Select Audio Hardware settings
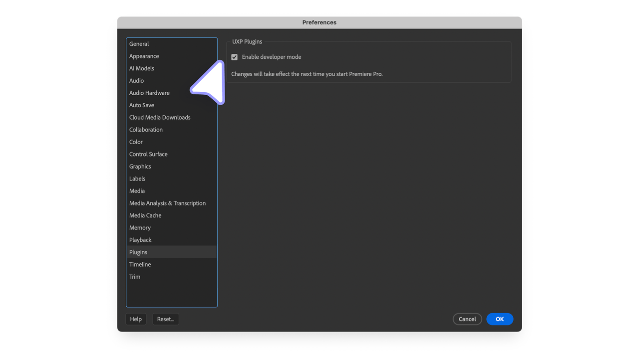The width and height of the screenshot is (639, 364). coord(149,93)
